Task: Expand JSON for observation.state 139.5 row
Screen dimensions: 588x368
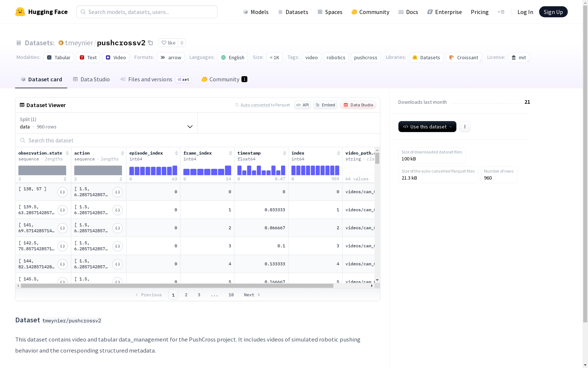Action: (62, 210)
